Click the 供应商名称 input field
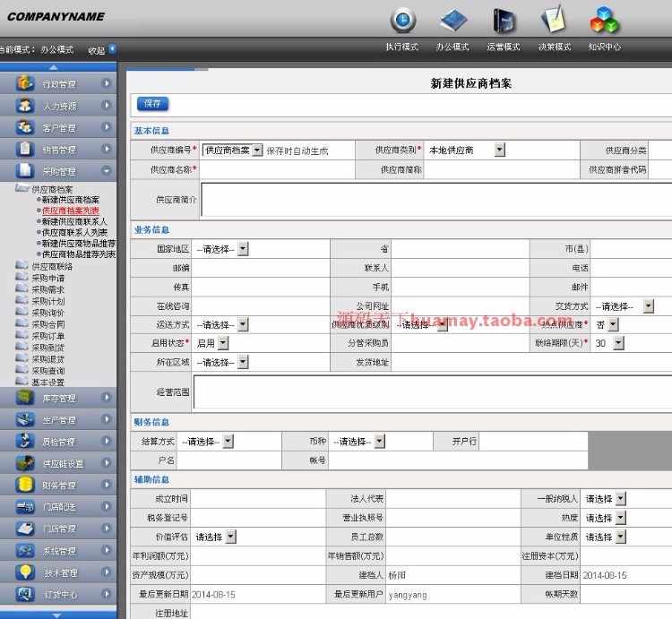The image size is (672, 619). [277, 169]
